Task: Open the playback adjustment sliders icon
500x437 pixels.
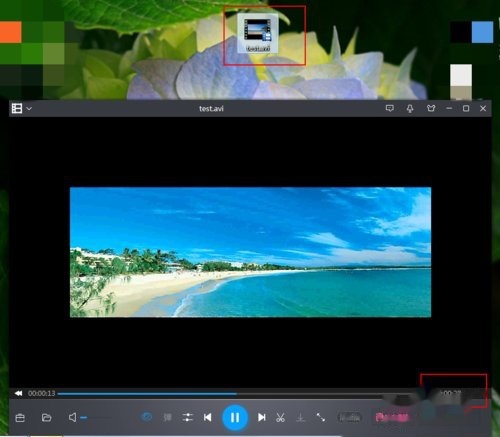Action: (188, 417)
